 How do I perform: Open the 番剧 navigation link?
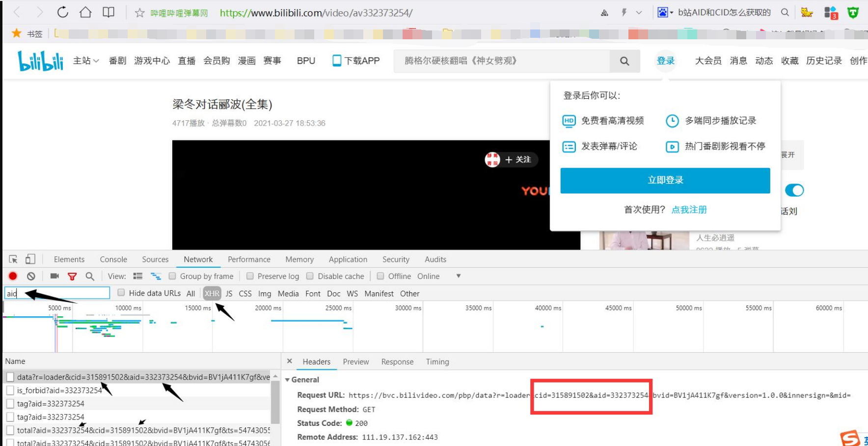click(x=117, y=60)
